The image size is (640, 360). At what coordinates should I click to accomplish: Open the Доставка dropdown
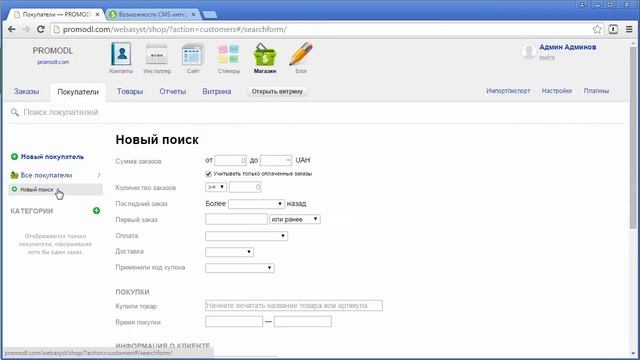tap(229, 252)
